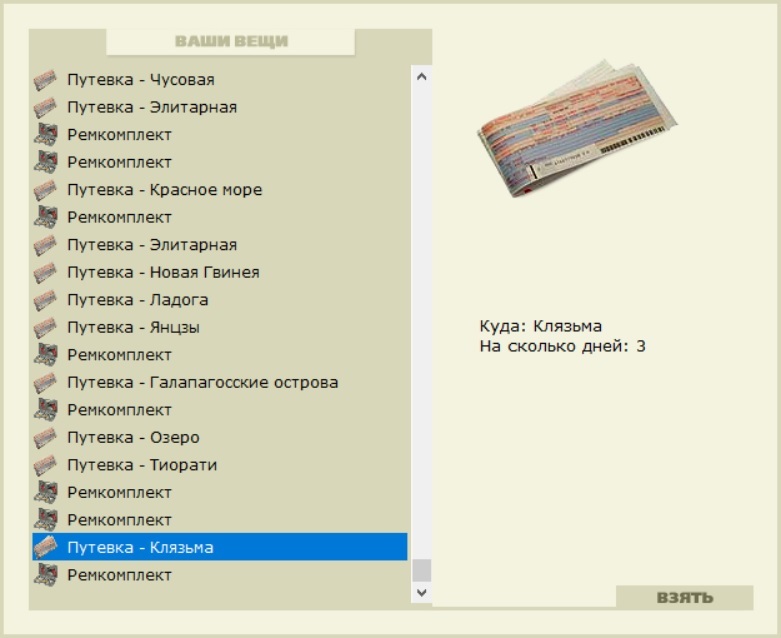781x638 pixels.
Task: Select Ремкомплект directly after Путевка - Янцзы
Action: (220, 355)
